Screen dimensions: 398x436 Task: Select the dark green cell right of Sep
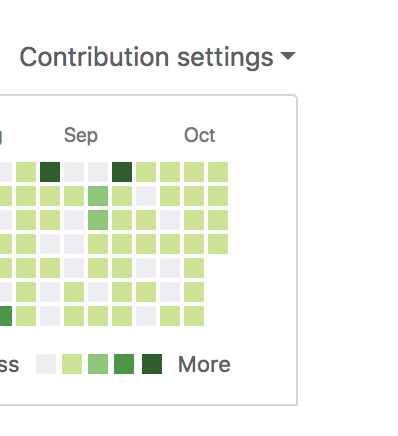coord(122,172)
